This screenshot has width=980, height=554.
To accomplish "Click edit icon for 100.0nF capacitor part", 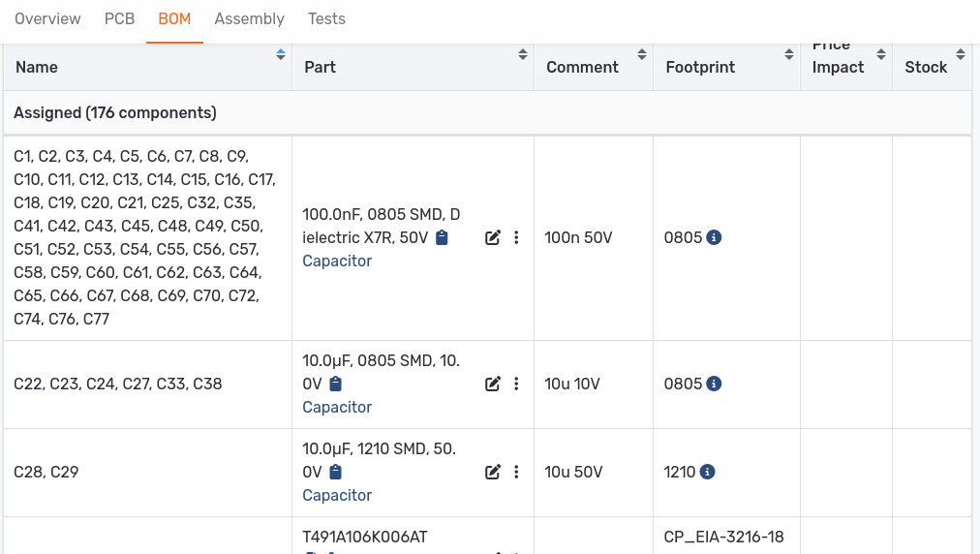I will click(492, 238).
